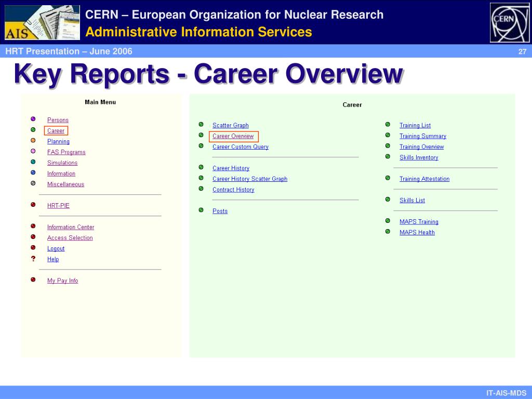Click the green bullet beside Career Overview
The image size is (532, 399).
(x=201, y=135)
